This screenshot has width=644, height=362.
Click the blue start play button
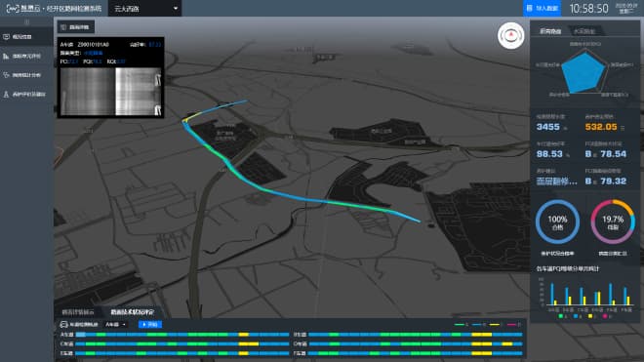click(x=150, y=325)
